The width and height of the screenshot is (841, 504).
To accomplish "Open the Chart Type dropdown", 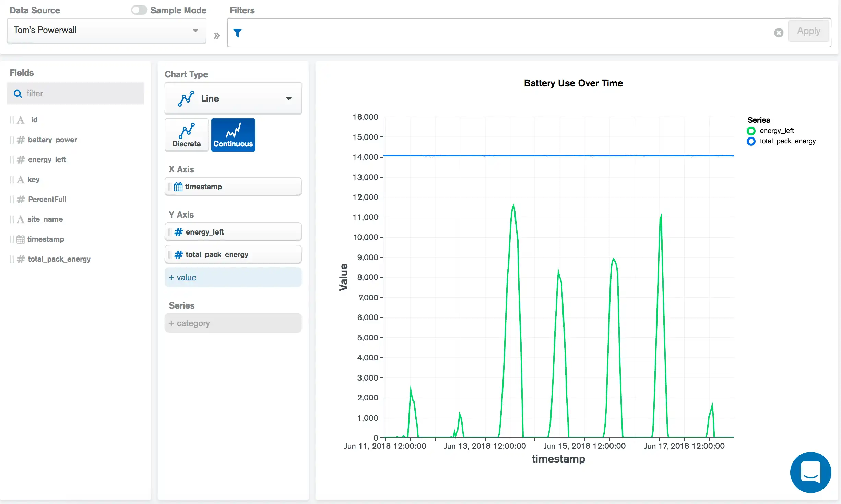I will click(x=234, y=98).
